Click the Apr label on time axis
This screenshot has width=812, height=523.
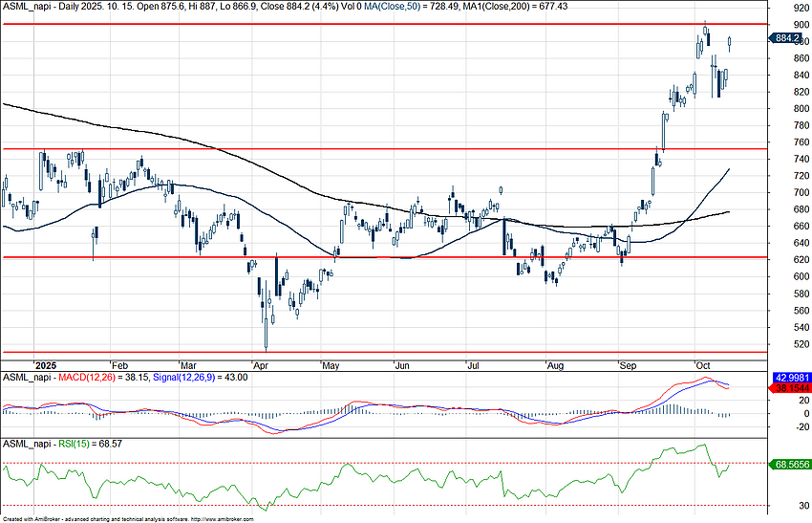[259, 365]
